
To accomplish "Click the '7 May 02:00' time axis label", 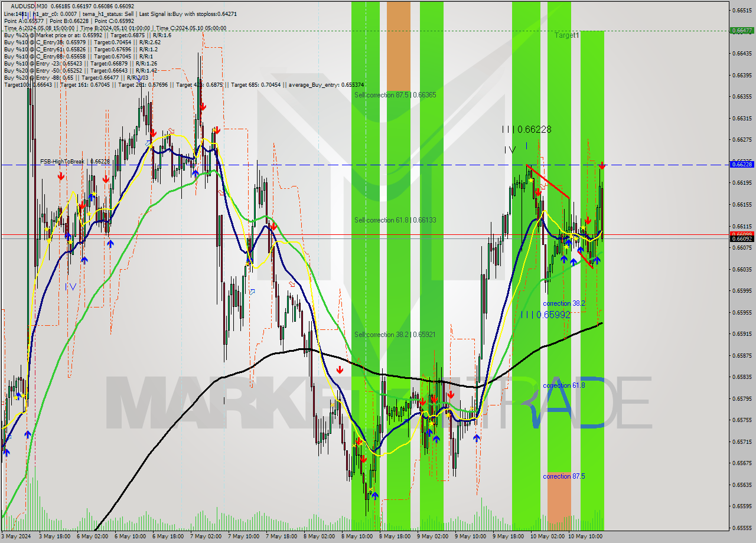I will [205, 537].
